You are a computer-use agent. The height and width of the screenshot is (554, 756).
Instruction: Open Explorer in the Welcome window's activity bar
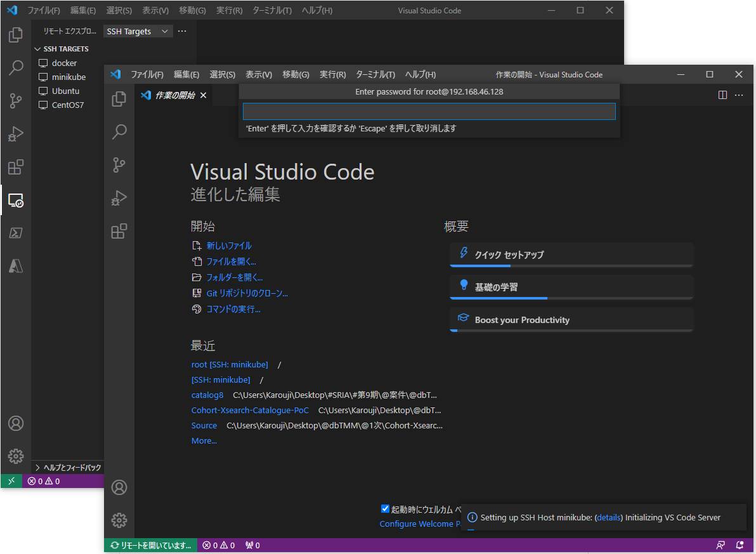(x=119, y=99)
